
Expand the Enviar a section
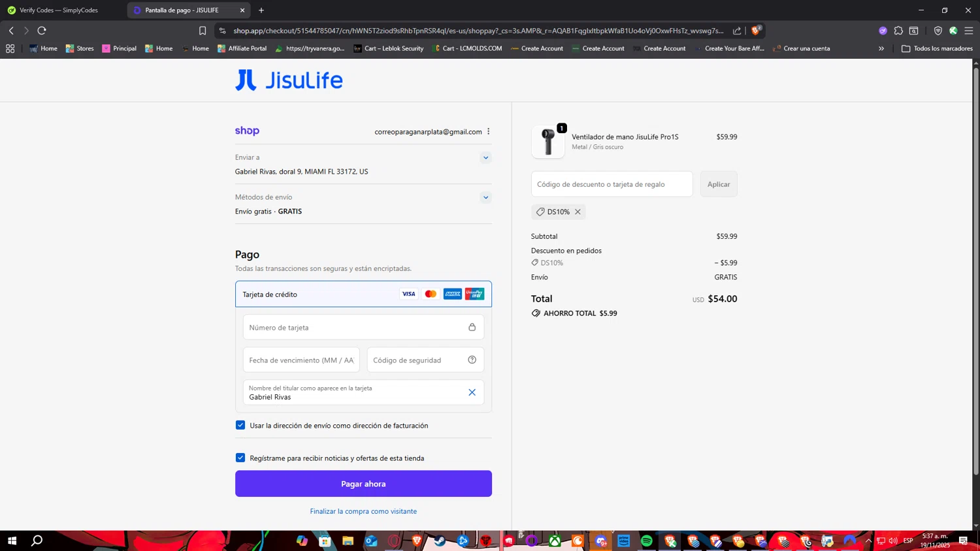point(485,157)
